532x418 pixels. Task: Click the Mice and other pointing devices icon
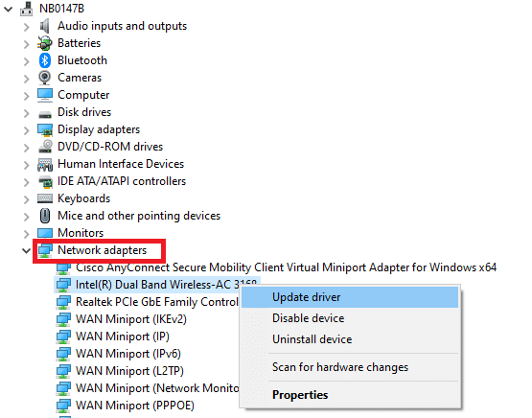click(45, 216)
